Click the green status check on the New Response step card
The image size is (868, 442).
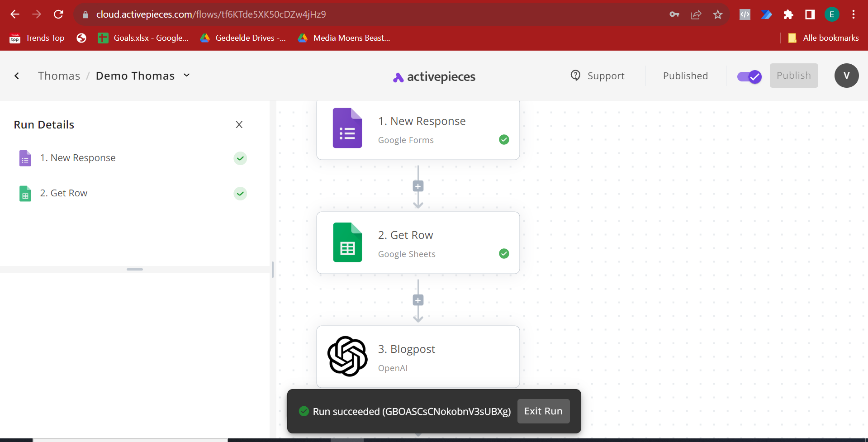(x=504, y=140)
